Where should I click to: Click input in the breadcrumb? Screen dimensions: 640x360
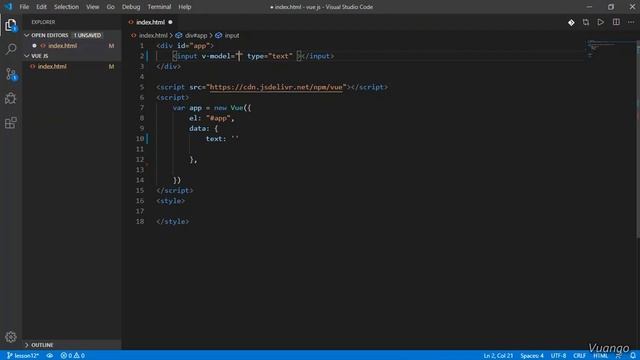[232, 36]
